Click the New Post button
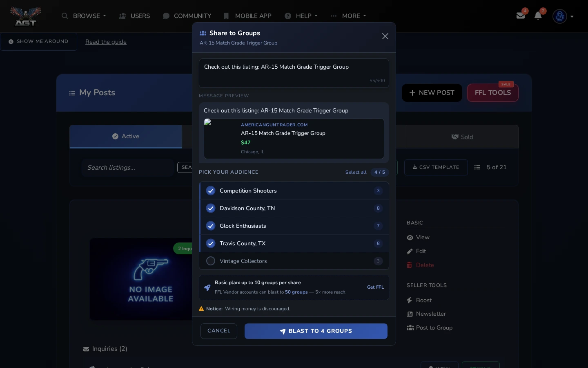The height and width of the screenshot is (368, 588). (432, 93)
